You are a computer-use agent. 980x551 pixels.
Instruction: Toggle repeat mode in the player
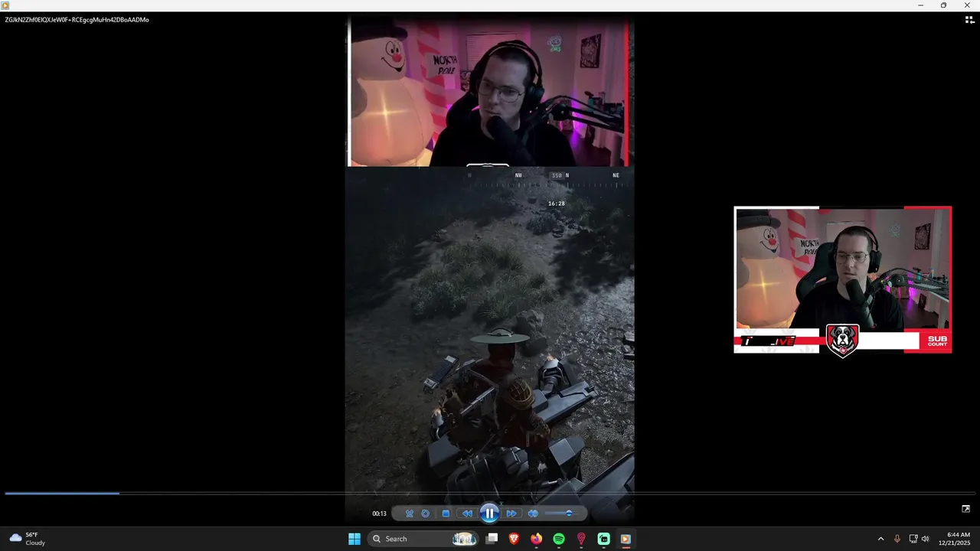click(426, 514)
